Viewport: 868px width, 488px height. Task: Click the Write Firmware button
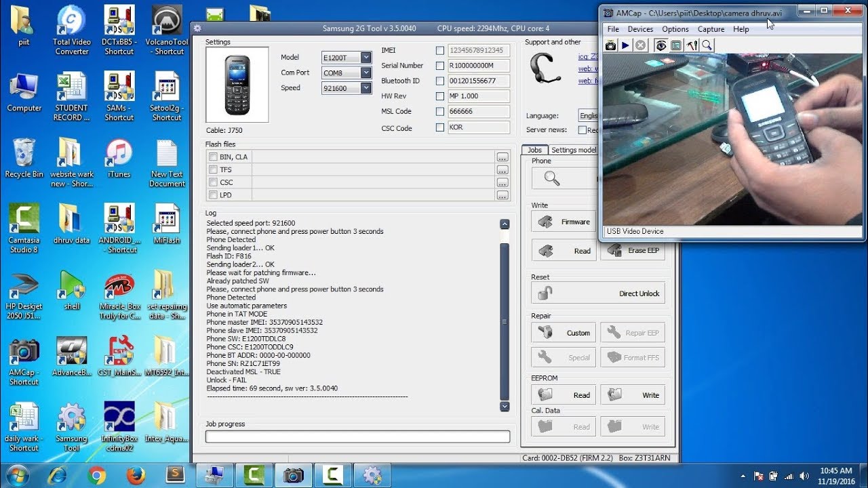[x=564, y=222]
